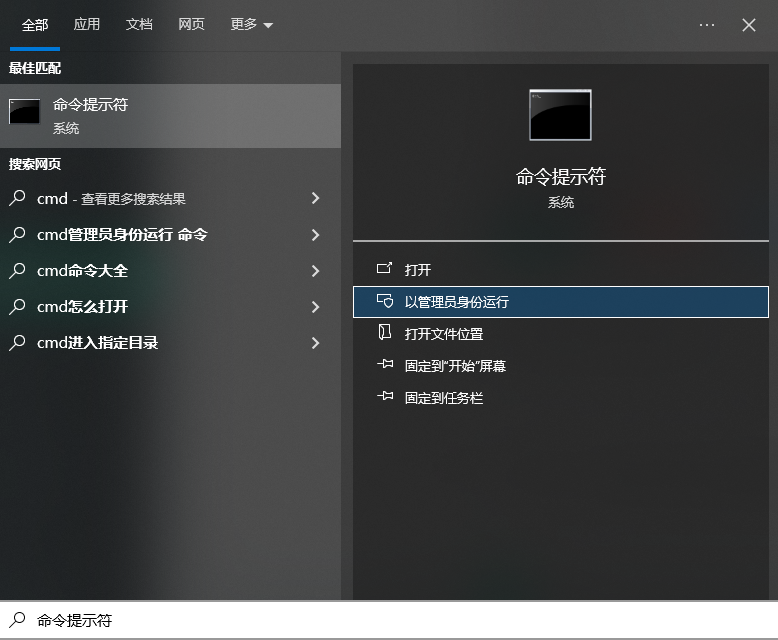The image size is (778, 640).
Task: Click the Command Prompt icon in best match
Action: point(24,111)
